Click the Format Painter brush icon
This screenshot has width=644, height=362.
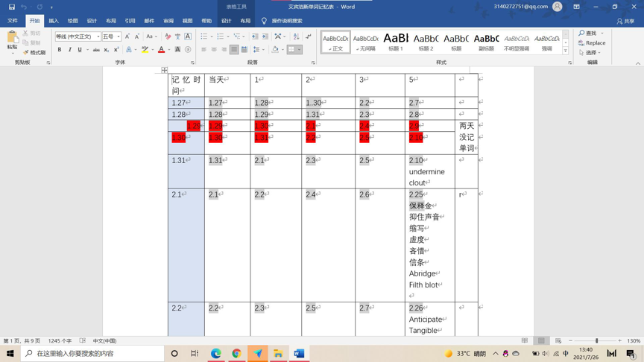(x=26, y=53)
